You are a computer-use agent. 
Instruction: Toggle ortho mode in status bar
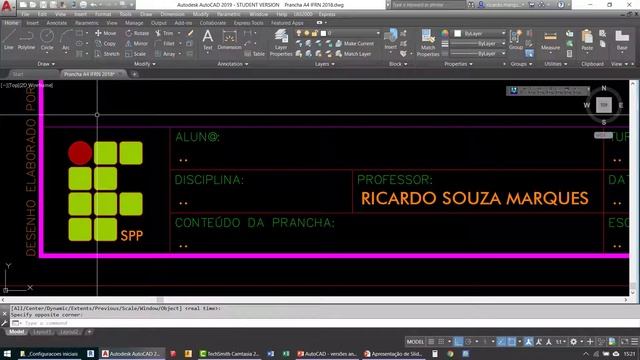458,342
